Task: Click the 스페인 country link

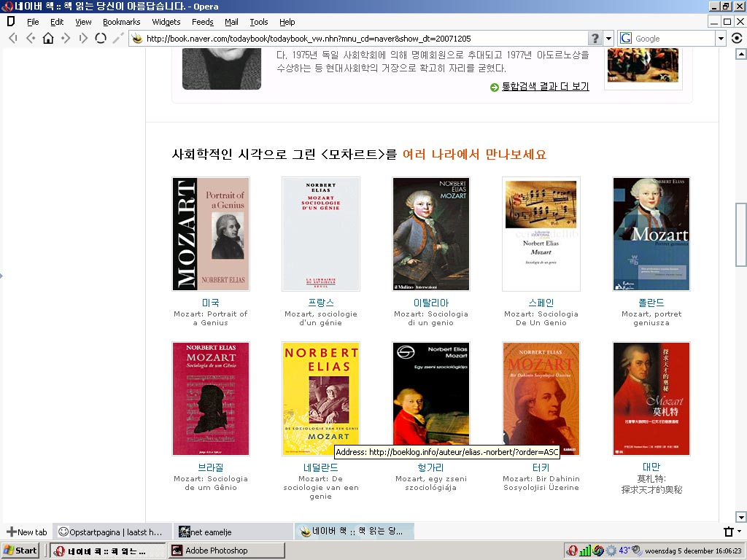Action: pos(541,303)
